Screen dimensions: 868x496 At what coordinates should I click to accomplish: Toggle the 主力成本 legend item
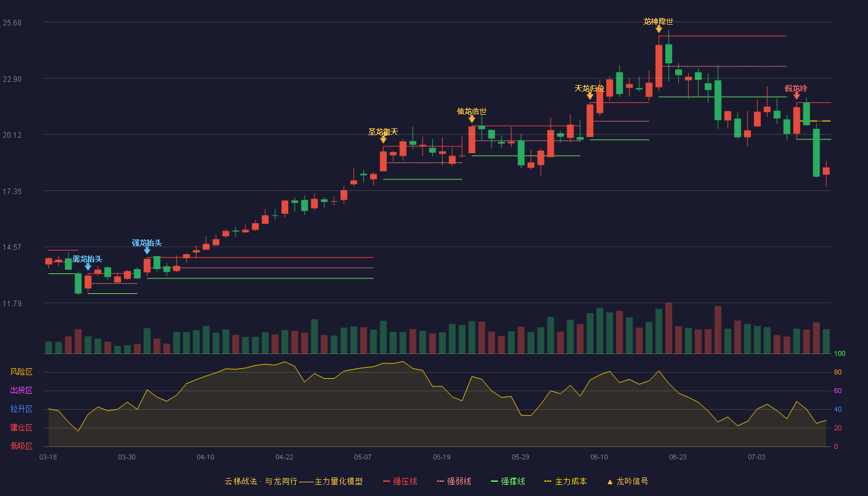pos(565,481)
